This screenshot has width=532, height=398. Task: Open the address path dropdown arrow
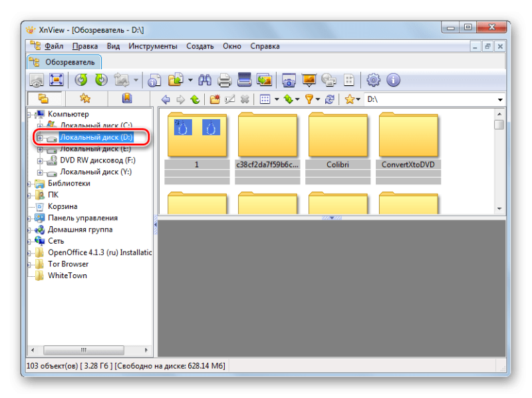pos(500,100)
